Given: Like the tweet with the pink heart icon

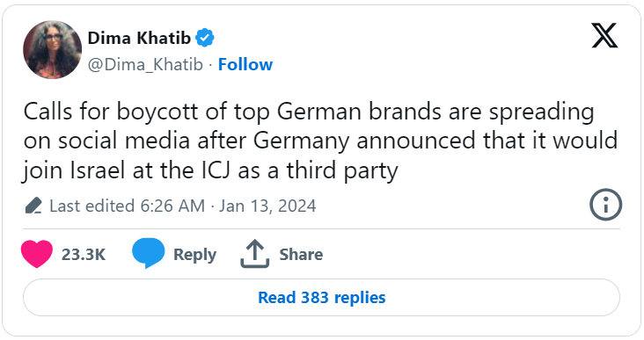Looking at the screenshot, I should (x=37, y=254).
